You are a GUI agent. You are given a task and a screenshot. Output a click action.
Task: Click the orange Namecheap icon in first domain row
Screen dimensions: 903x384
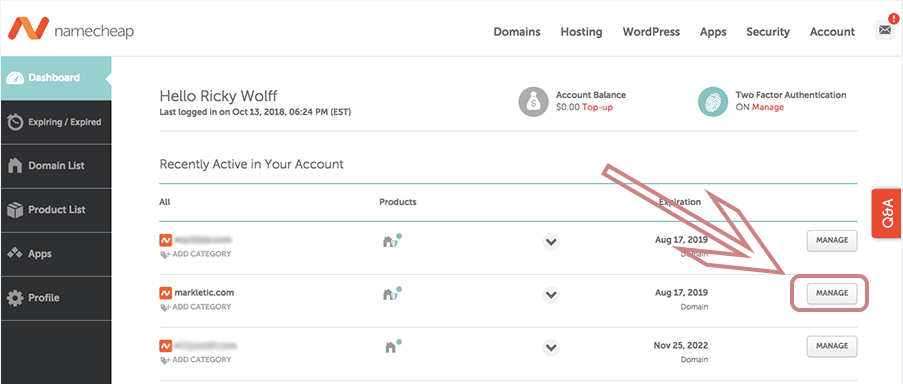click(165, 239)
